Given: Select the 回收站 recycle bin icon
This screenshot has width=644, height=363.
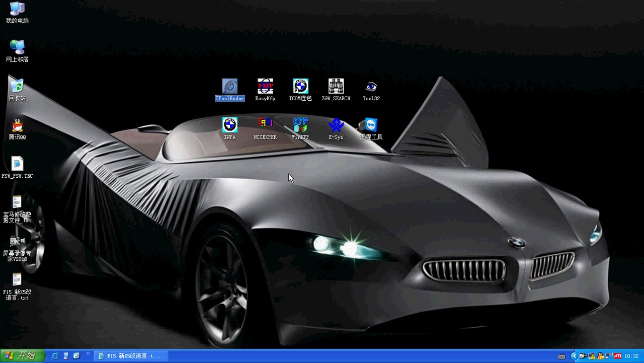Looking at the screenshot, I should click(17, 90).
